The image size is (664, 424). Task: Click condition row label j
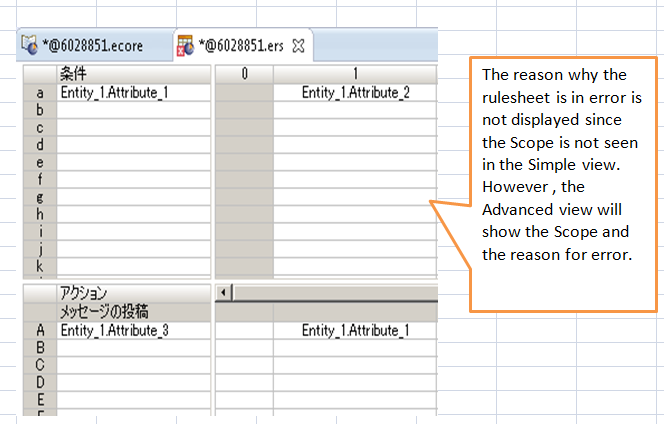coord(40,249)
